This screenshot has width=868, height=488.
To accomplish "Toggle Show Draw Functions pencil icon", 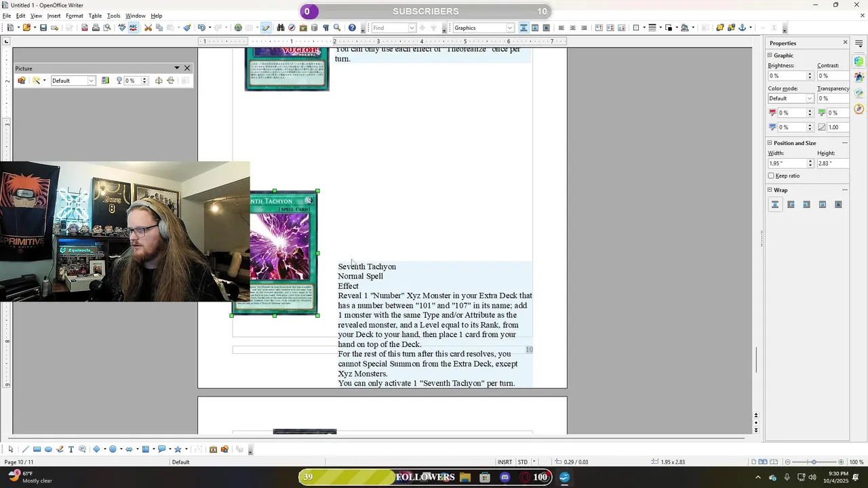I will (x=265, y=28).
